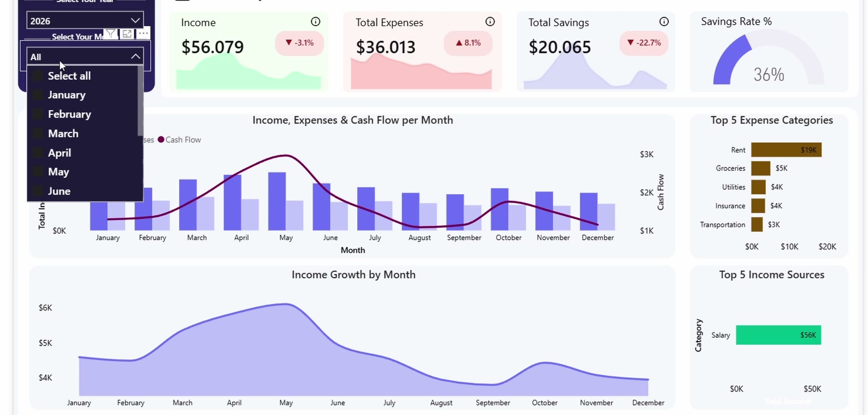Open the 2026 year dropdown

[85, 21]
